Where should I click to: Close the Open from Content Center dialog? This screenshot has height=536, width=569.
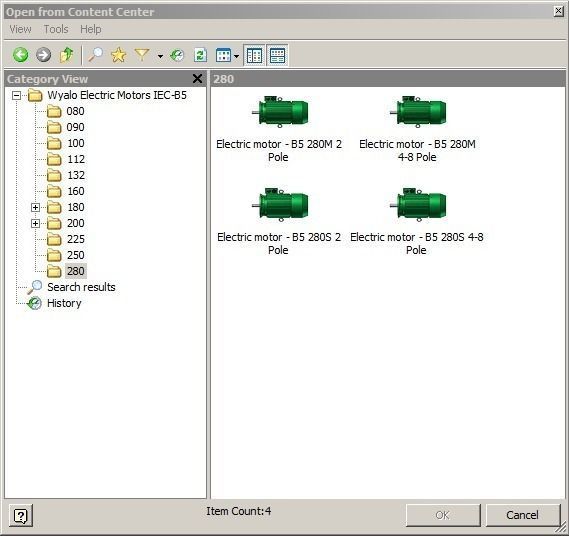point(558,11)
